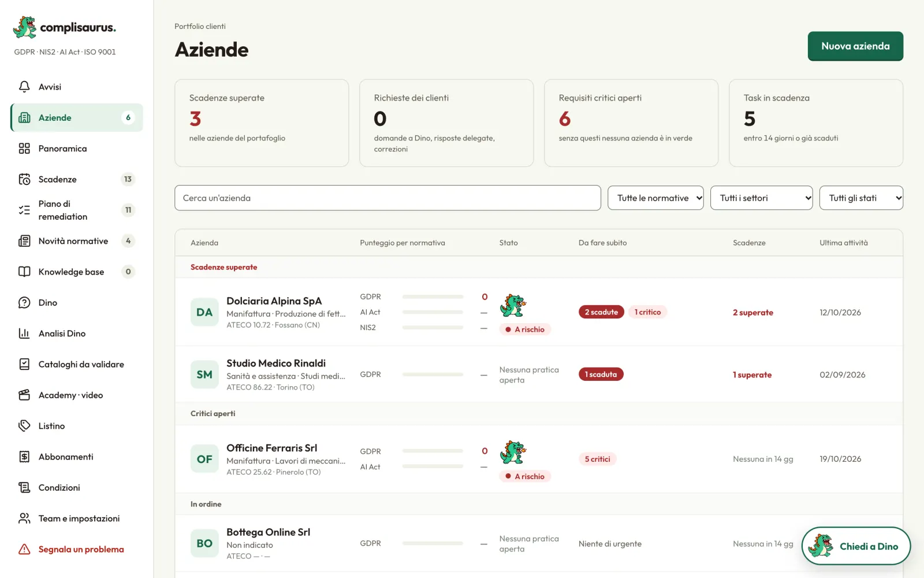The image size is (924, 578).
Task: Click the 1 scaduta badge
Action: pyautogui.click(x=601, y=375)
